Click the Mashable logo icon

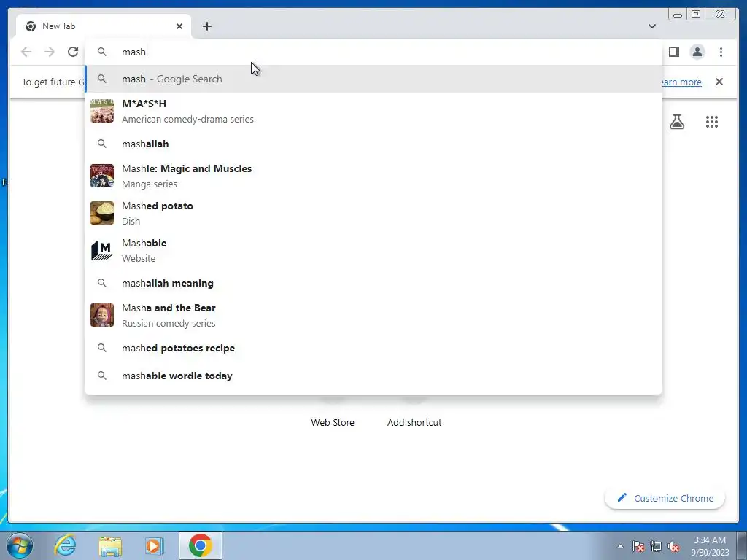coord(102,250)
